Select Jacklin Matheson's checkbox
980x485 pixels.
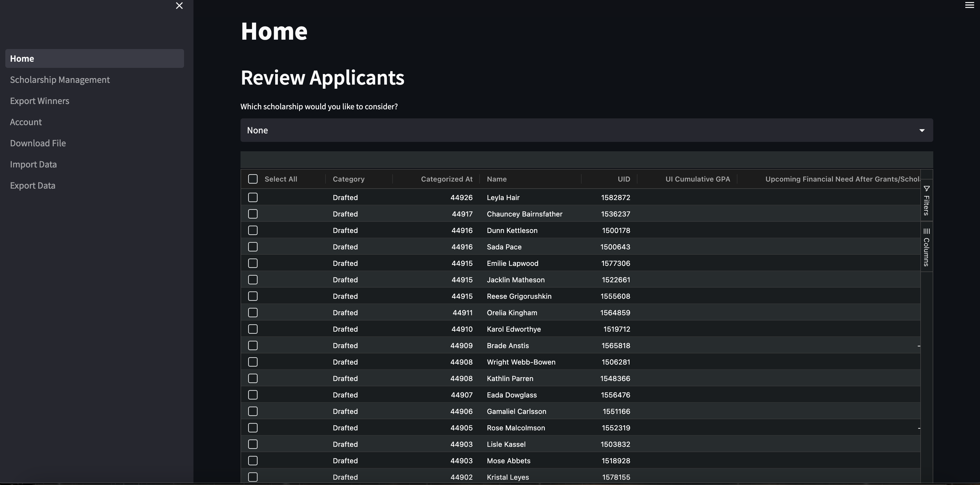[x=253, y=280]
